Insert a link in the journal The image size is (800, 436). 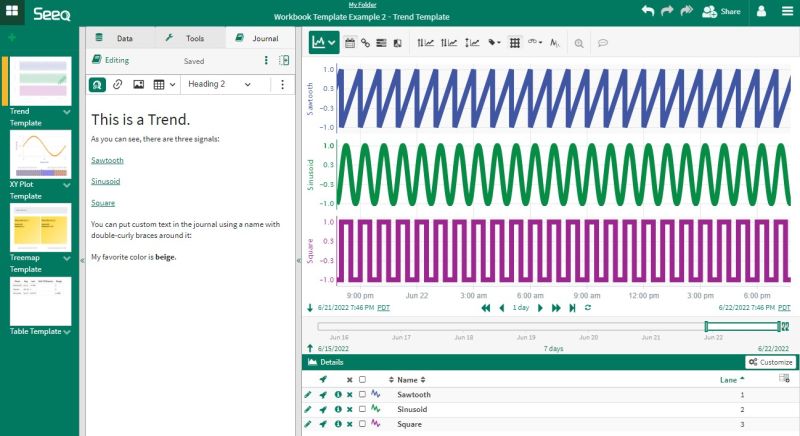point(117,85)
